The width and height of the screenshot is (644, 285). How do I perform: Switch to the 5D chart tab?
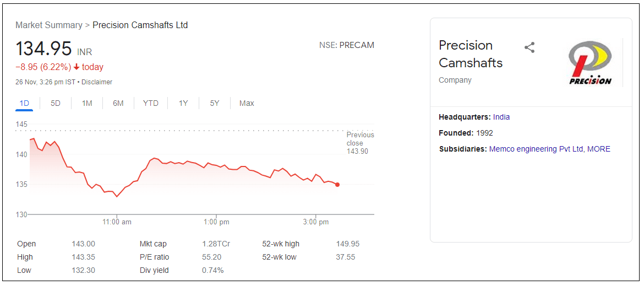pyautogui.click(x=56, y=103)
